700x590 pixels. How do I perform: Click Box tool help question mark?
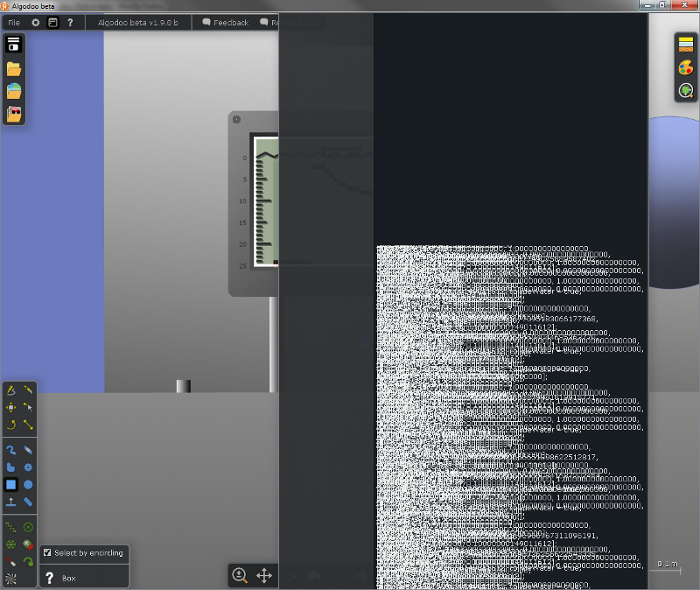[50, 578]
